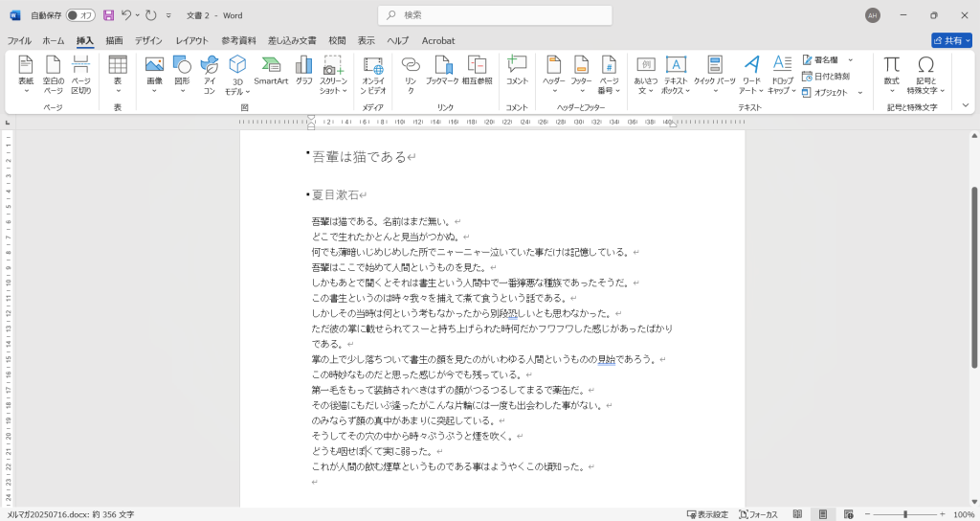Insert a cross-reference (相互参照)
The width and height of the screenshot is (980, 521).
click(477, 71)
